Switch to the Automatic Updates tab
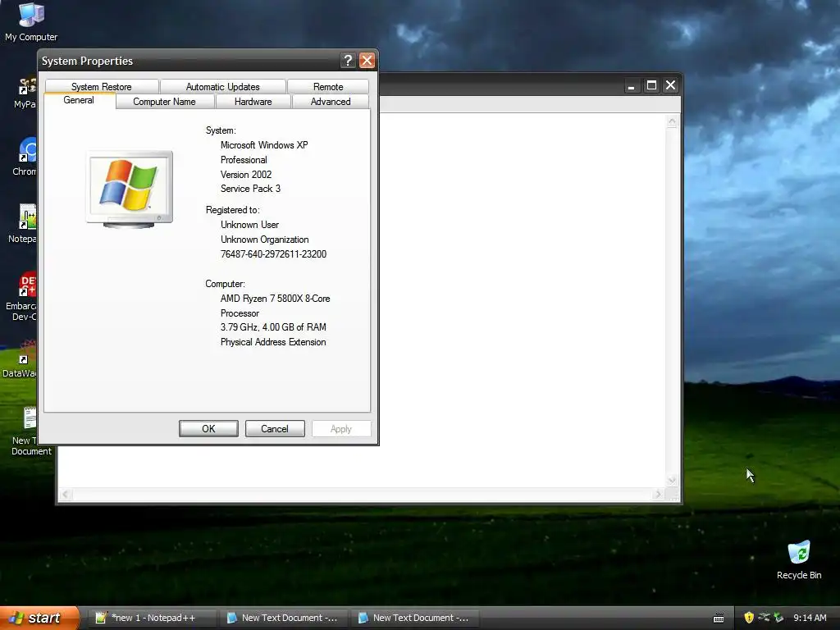The height and width of the screenshot is (630, 840). click(223, 87)
